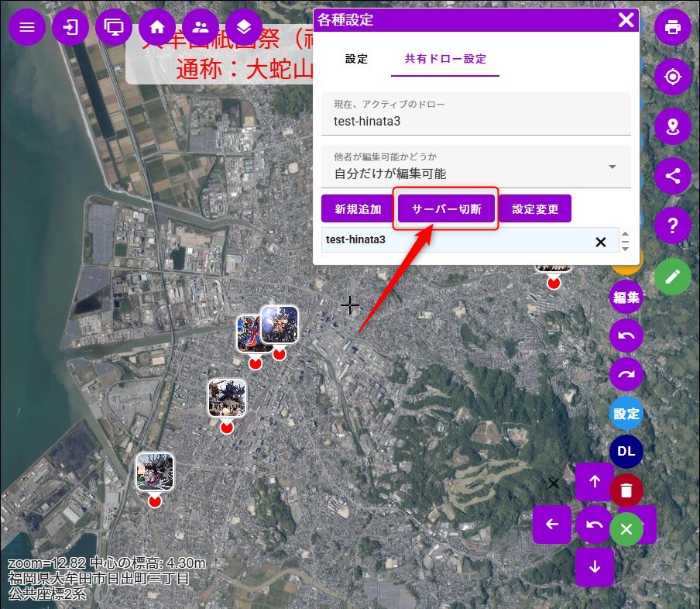Click the red trash delete icon

tap(626, 490)
